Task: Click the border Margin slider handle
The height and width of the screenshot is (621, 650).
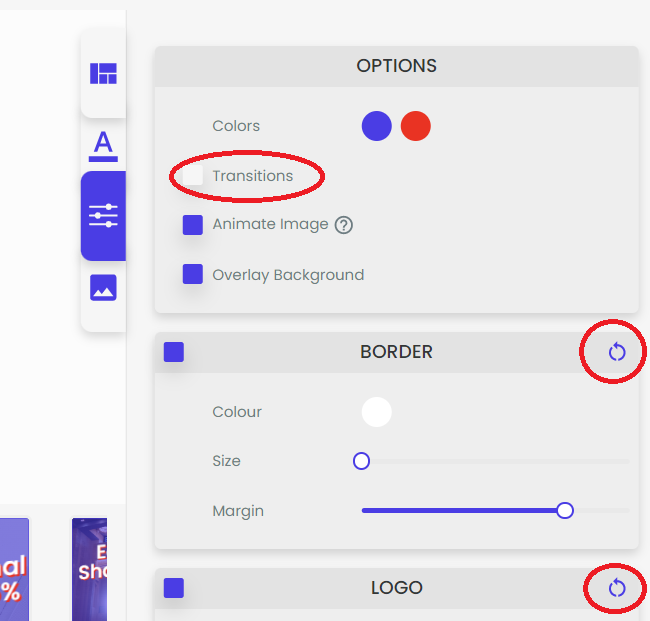Action: coord(565,511)
